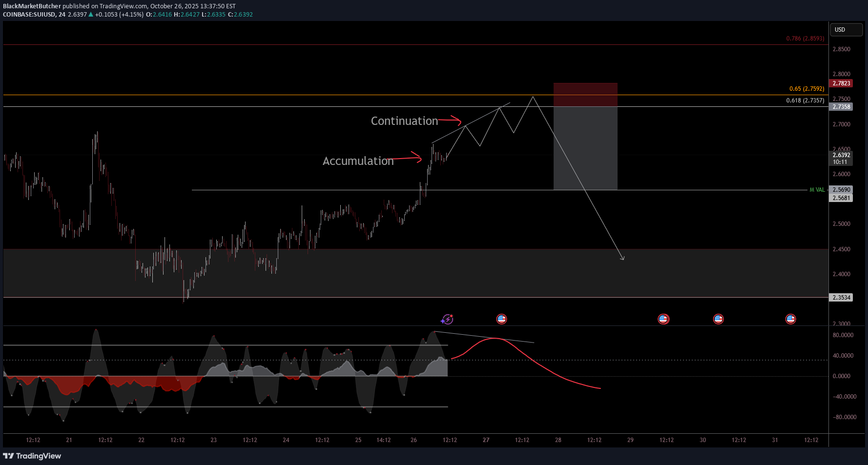868x465 pixels.
Task: Click the red arrow beside Continuation
Action: (450, 120)
